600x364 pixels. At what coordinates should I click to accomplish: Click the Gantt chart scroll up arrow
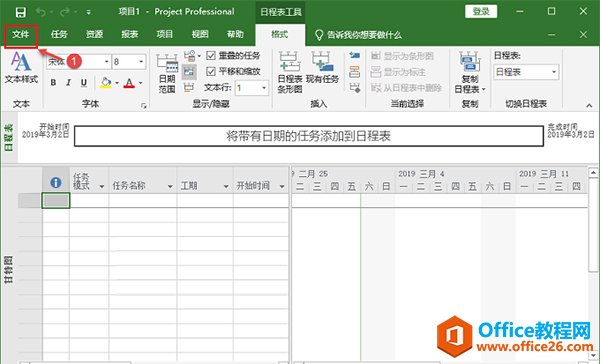tap(593, 173)
